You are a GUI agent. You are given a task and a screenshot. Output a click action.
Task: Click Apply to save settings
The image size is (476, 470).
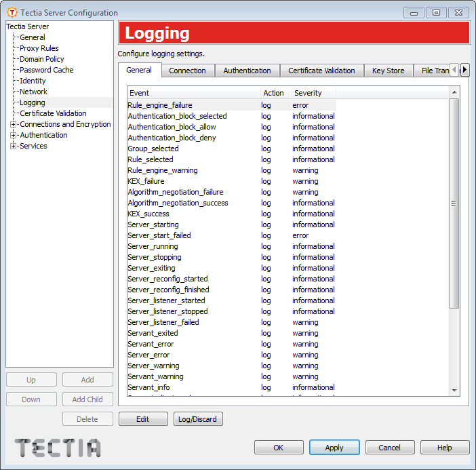point(334,448)
